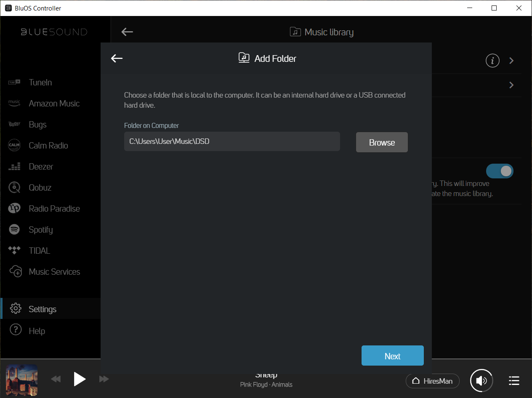Expand the first chevron next to info icon
The height and width of the screenshot is (398, 532).
coord(511,61)
